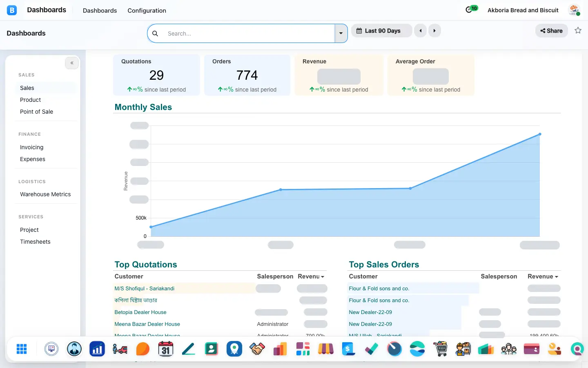The width and height of the screenshot is (588, 368).
Task: Open the user avatar menu at top right
Action: [x=575, y=10]
